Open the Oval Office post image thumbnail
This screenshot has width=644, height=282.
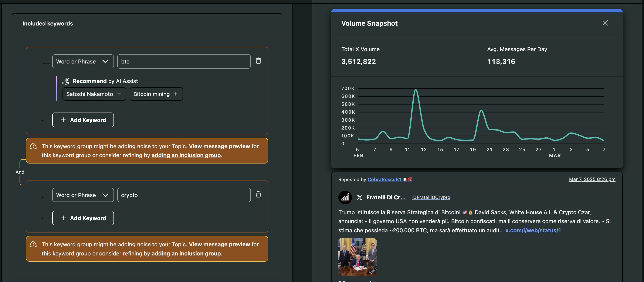(357, 257)
